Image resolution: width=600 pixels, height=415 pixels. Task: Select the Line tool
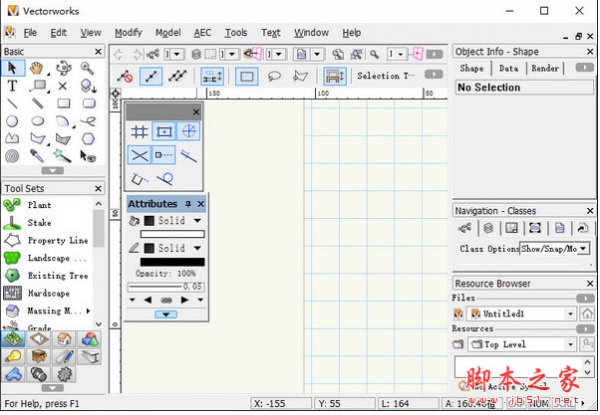click(12, 103)
